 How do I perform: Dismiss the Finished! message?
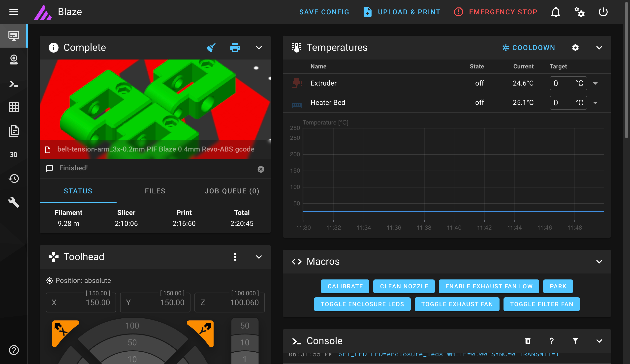(261, 169)
